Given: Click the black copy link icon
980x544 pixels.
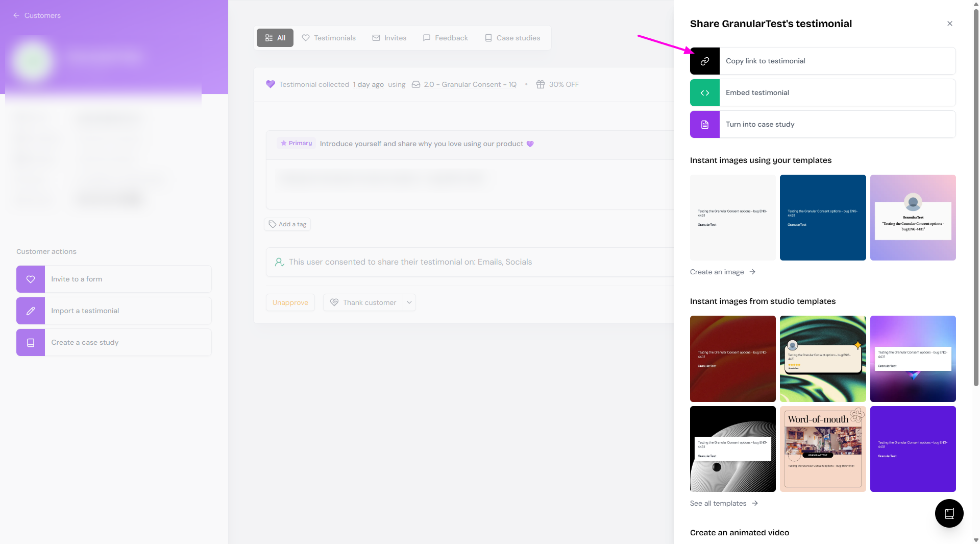Looking at the screenshot, I should click(x=704, y=61).
